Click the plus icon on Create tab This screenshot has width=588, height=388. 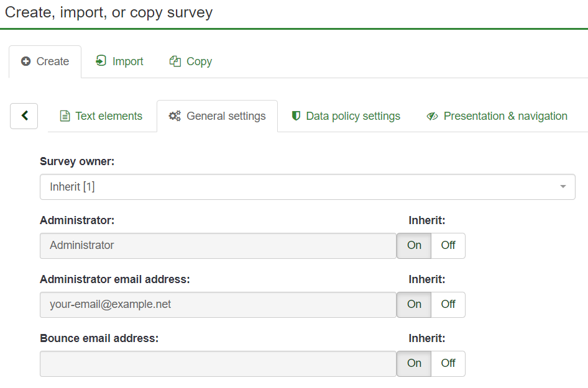[25, 61]
